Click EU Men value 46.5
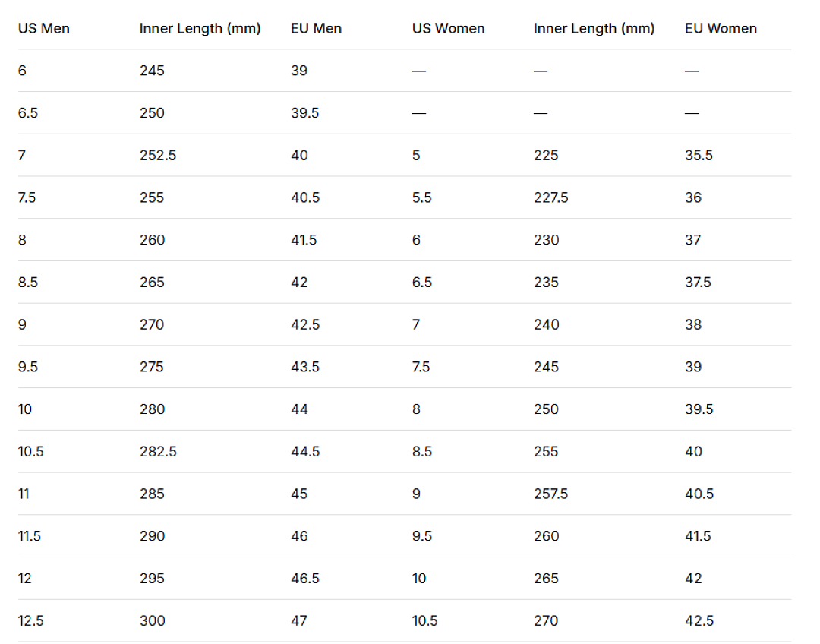Image resolution: width=820 pixels, height=644 pixels. (x=305, y=579)
